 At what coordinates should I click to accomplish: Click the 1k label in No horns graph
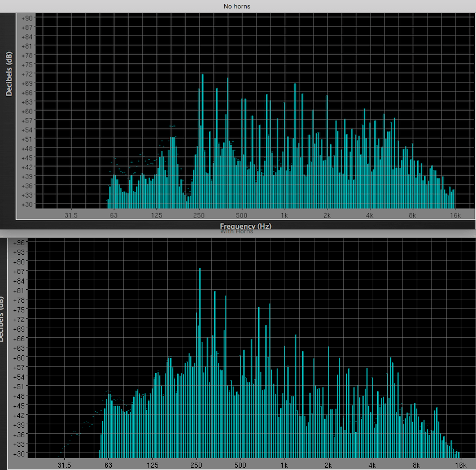pyautogui.click(x=285, y=216)
